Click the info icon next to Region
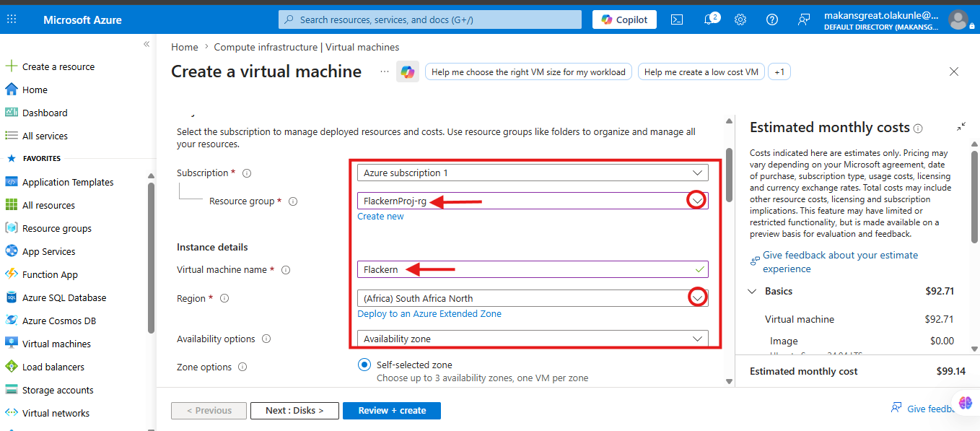 click(224, 298)
